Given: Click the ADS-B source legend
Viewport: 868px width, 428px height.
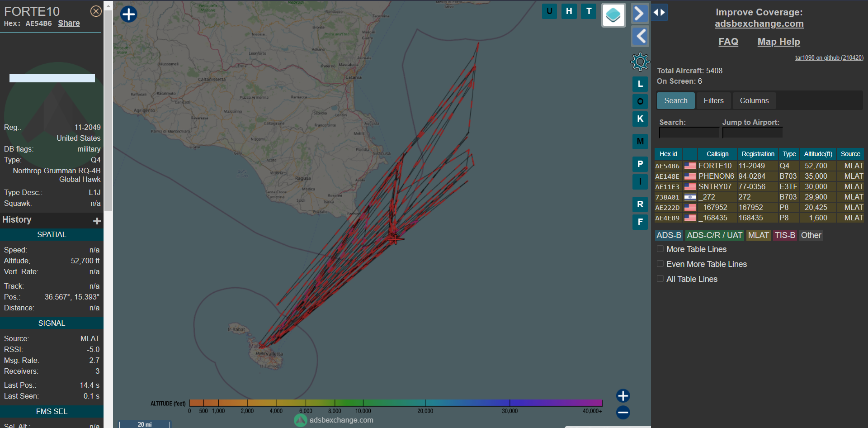Looking at the screenshot, I should point(669,235).
